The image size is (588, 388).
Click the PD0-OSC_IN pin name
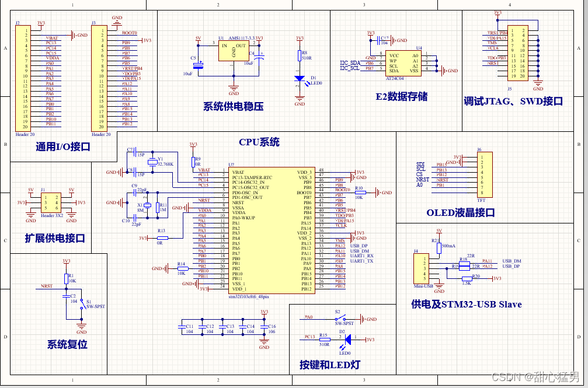pos(245,193)
